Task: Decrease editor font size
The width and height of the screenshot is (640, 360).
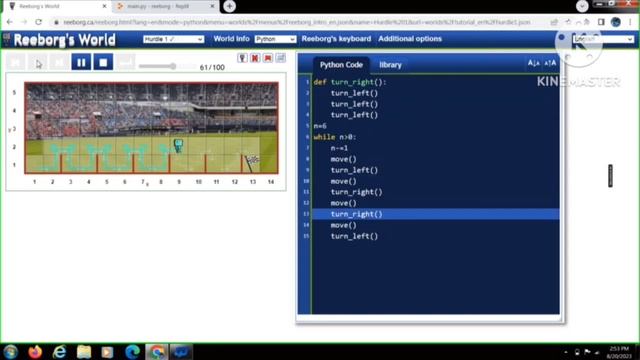Action: pos(533,63)
